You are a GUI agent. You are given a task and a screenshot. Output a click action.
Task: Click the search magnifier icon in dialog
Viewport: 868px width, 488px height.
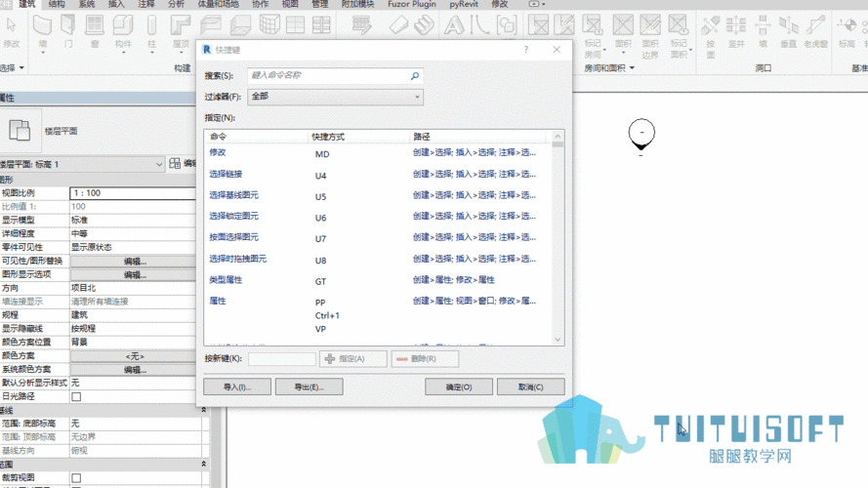(x=415, y=75)
